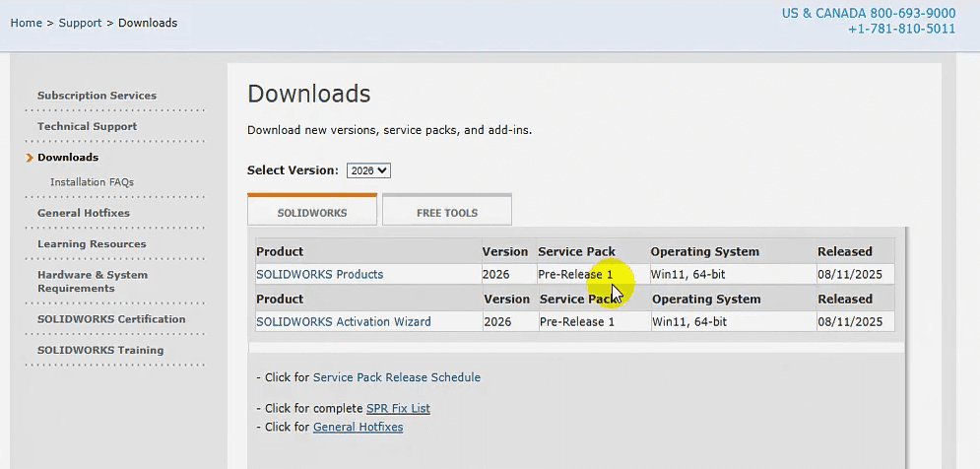Viewport: 980px width, 469px height.
Task: Open Technical Support in sidebar
Action: (x=87, y=126)
